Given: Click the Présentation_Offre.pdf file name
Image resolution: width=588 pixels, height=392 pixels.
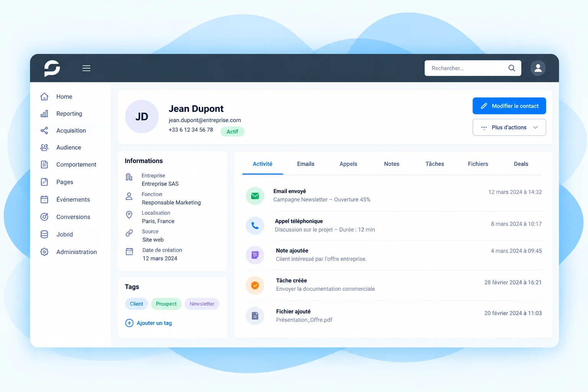Looking at the screenshot, I should 304,320.
